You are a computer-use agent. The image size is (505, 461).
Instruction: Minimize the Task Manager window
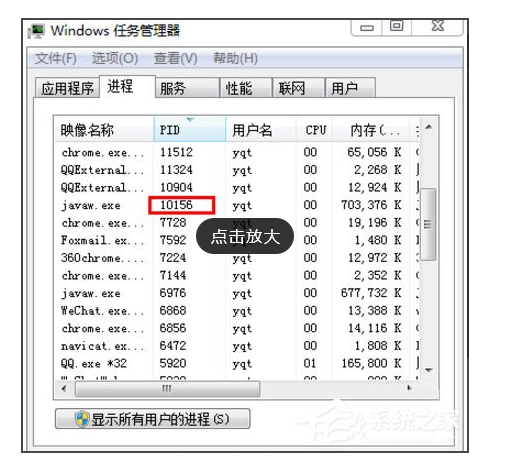(x=367, y=27)
